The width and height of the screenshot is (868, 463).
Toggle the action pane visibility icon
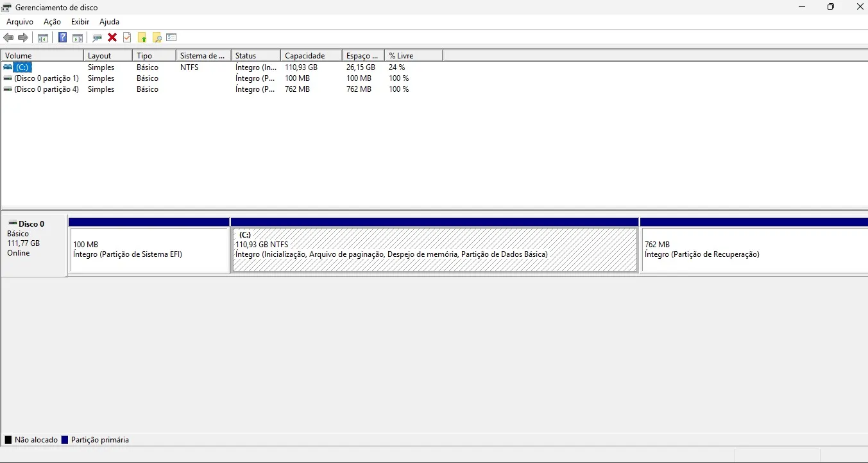pyautogui.click(x=77, y=37)
